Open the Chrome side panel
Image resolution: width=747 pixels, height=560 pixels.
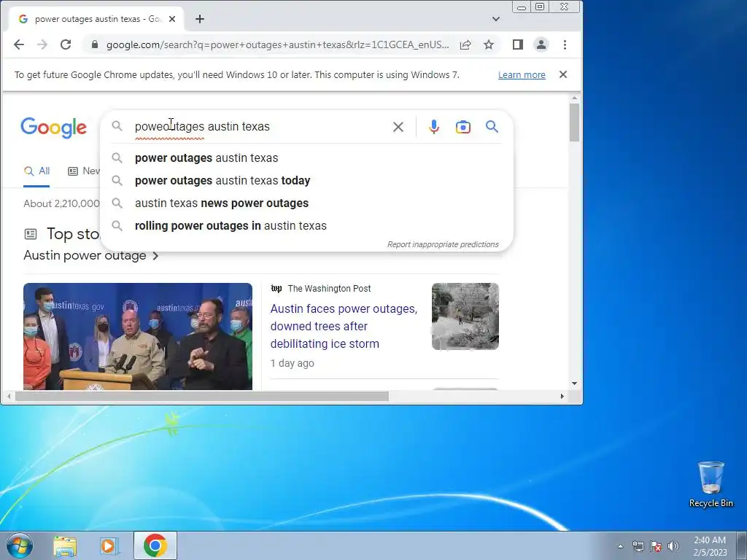pos(518,44)
